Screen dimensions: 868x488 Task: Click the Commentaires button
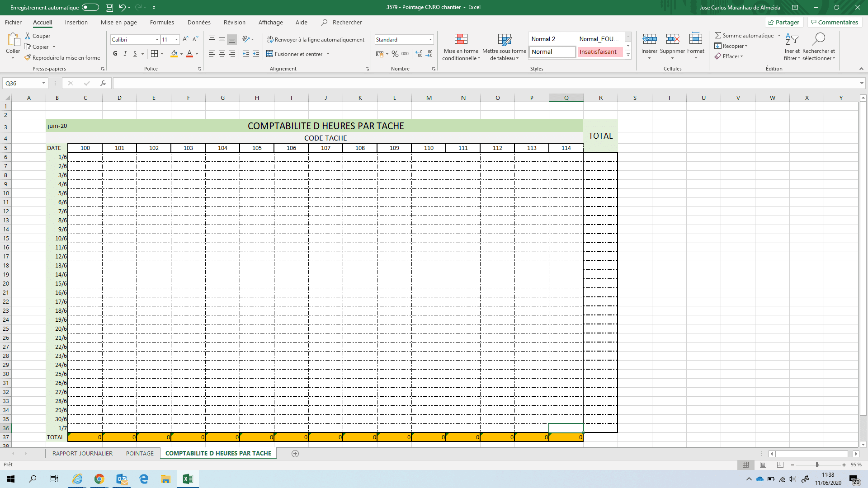click(835, 22)
